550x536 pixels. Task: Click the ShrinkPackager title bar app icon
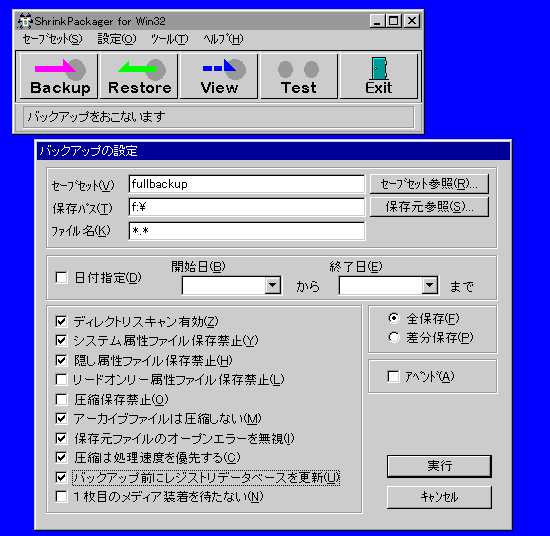click(x=25, y=21)
